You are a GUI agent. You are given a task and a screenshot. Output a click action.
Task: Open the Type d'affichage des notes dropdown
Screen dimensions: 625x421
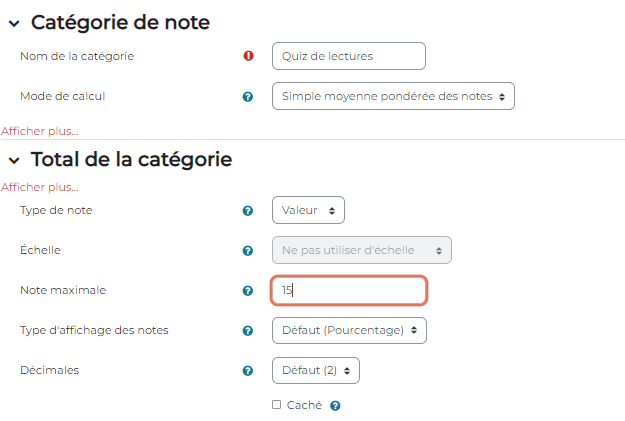click(349, 331)
